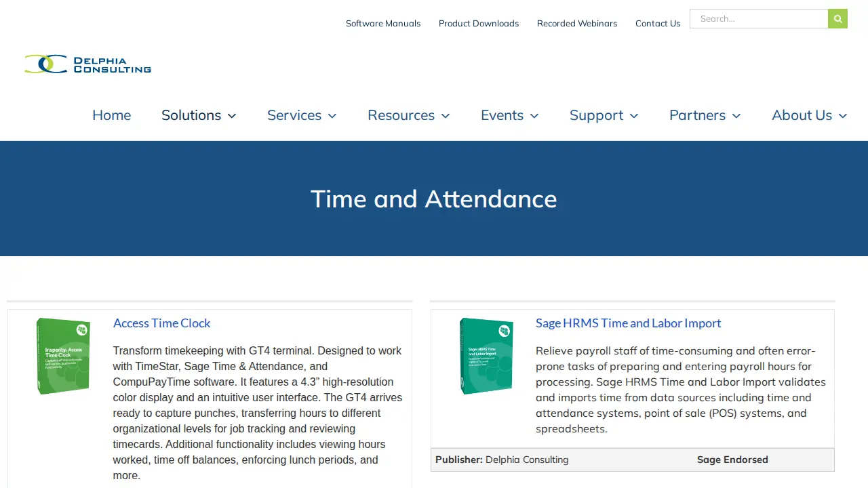Click the Publisher: Delphia Consulting text

coord(502,460)
